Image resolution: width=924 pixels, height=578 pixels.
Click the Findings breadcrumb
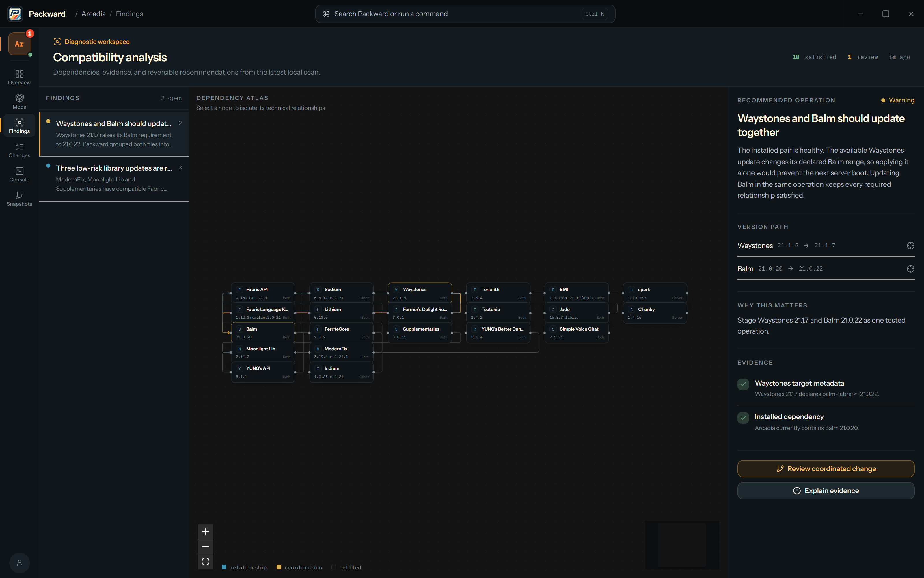click(x=129, y=14)
